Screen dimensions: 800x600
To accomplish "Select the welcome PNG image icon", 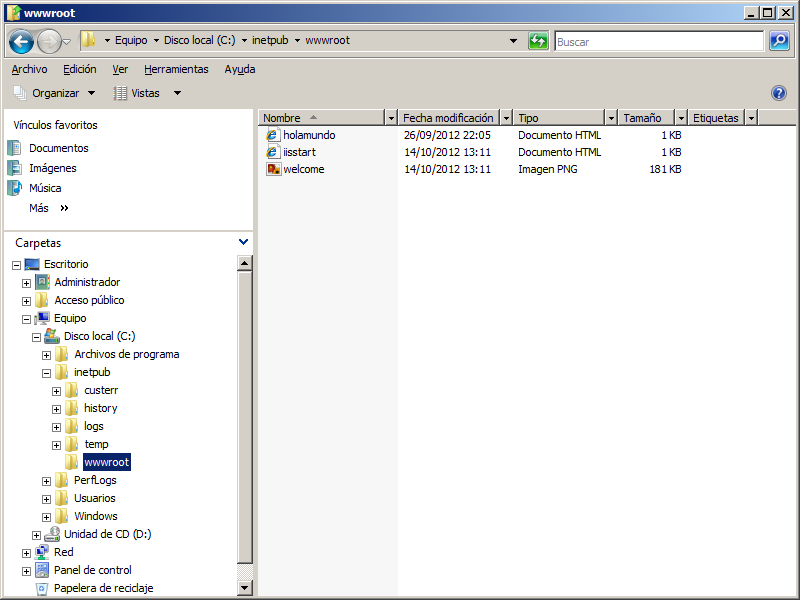I will (273, 168).
